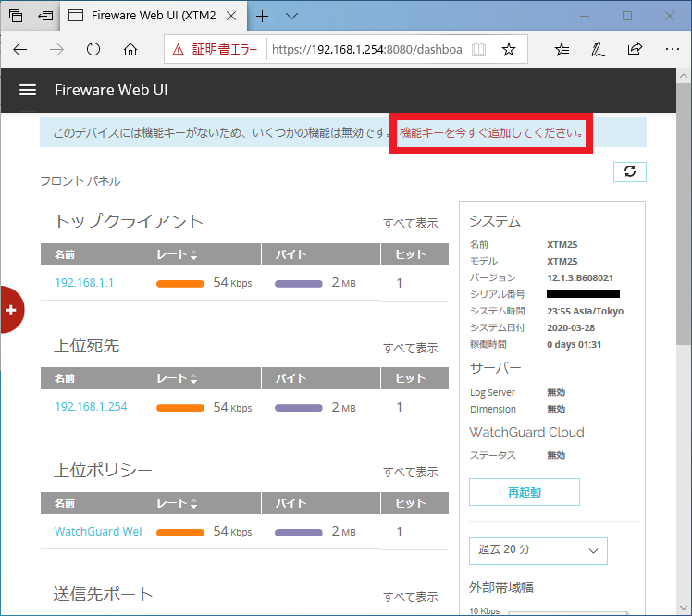
Task: Click バイト header in 上位ポリシー table
Action: pyautogui.click(x=321, y=503)
